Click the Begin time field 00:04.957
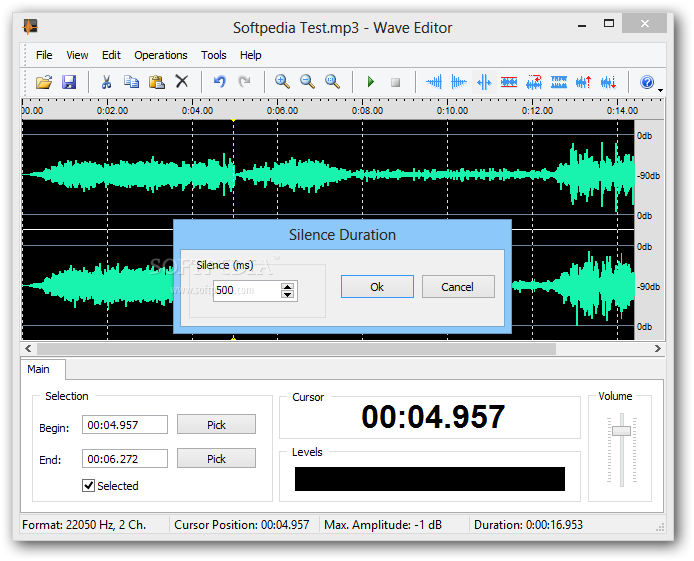The image size is (694, 561). click(x=125, y=425)
